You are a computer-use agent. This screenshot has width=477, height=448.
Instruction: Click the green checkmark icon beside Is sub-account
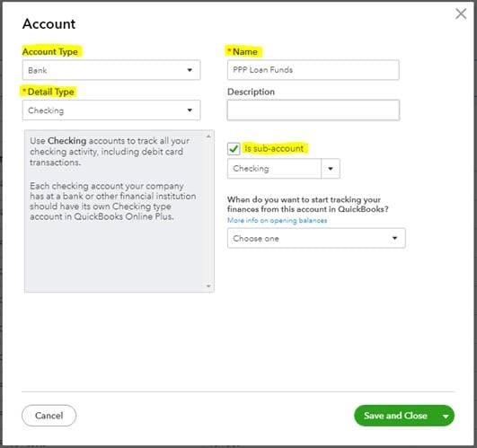(234, 149)
